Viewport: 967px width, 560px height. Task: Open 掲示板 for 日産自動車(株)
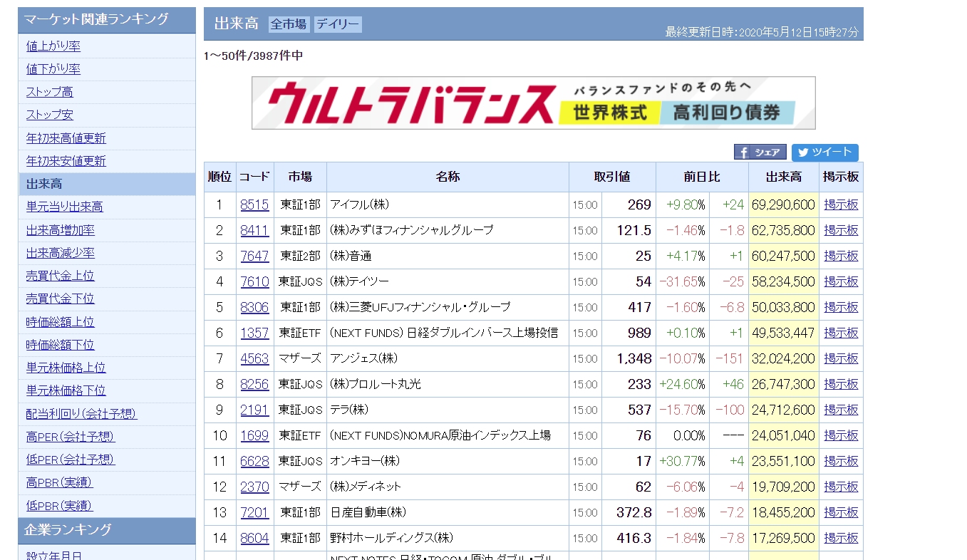pos(841,512)
